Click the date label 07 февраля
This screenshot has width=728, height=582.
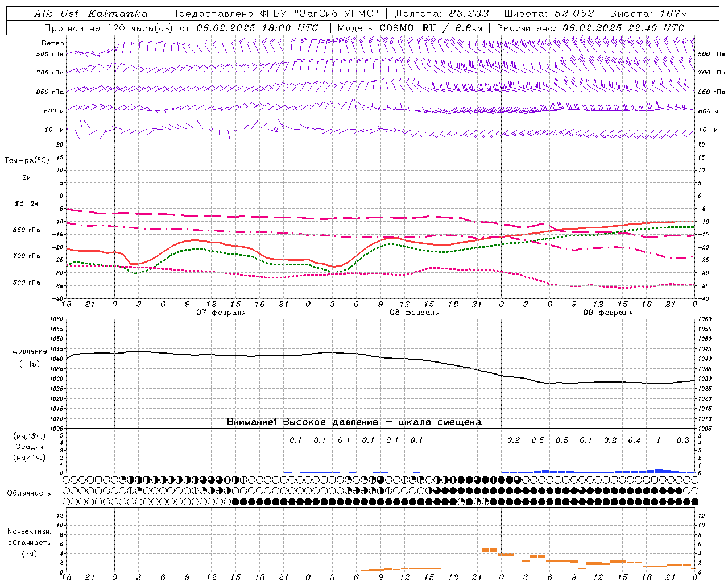pyautogui.click(x=221, y=313)
